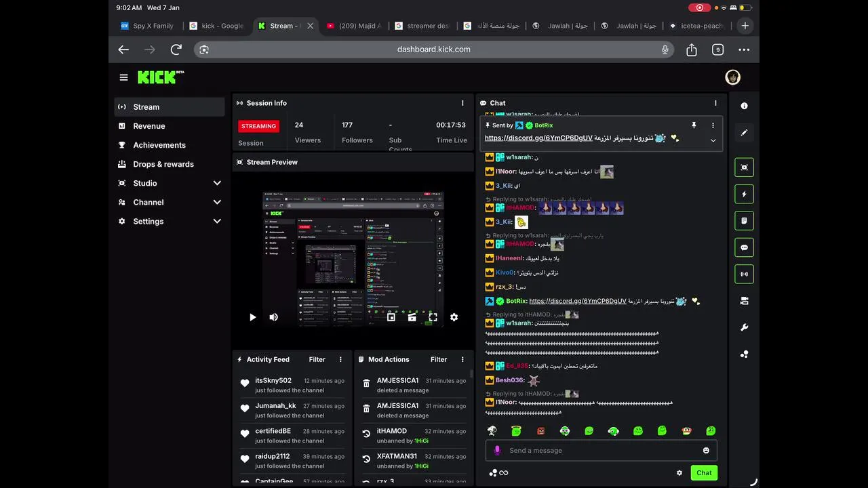Select certifiedBE follow activity entry
The width and height of the screenshot is (868, 488).
click(x=292, y=435)
